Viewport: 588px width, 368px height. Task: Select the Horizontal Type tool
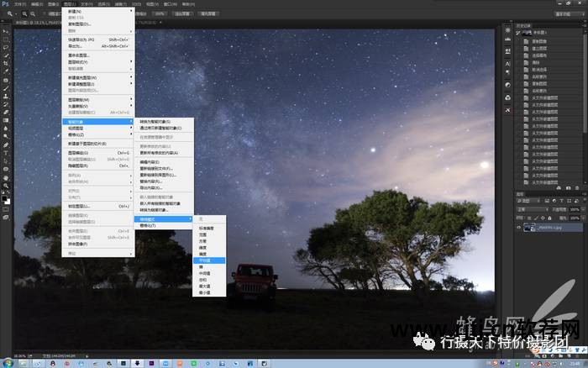coord(5,153)
